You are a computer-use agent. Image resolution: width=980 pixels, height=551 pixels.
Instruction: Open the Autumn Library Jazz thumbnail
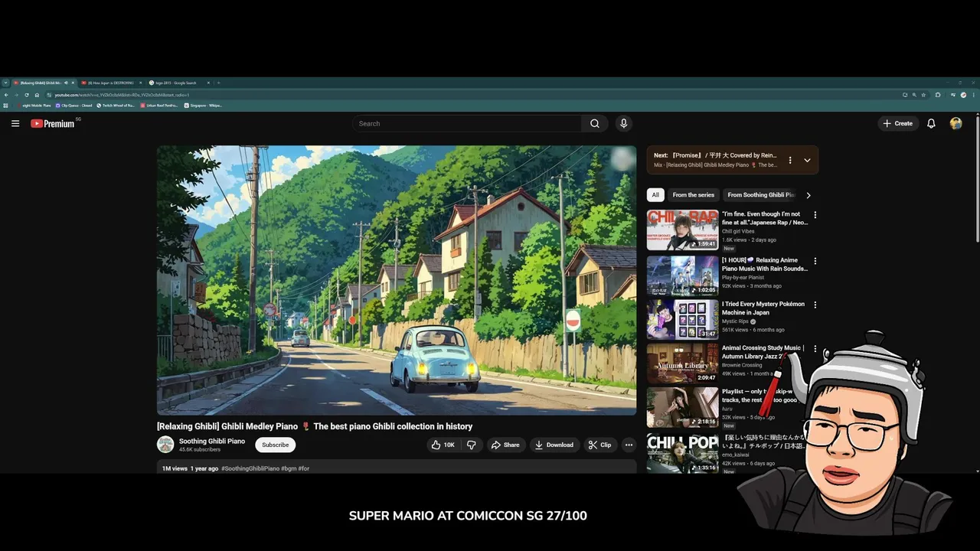682,364
